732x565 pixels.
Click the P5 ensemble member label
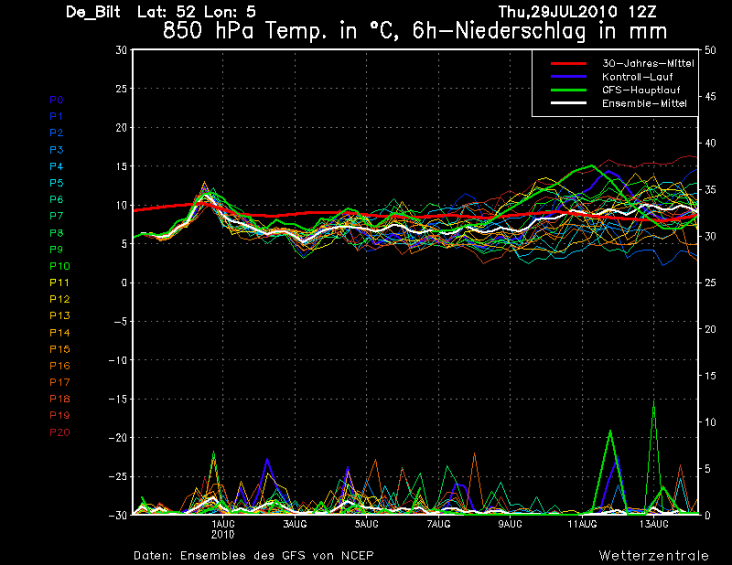[56, 183]
